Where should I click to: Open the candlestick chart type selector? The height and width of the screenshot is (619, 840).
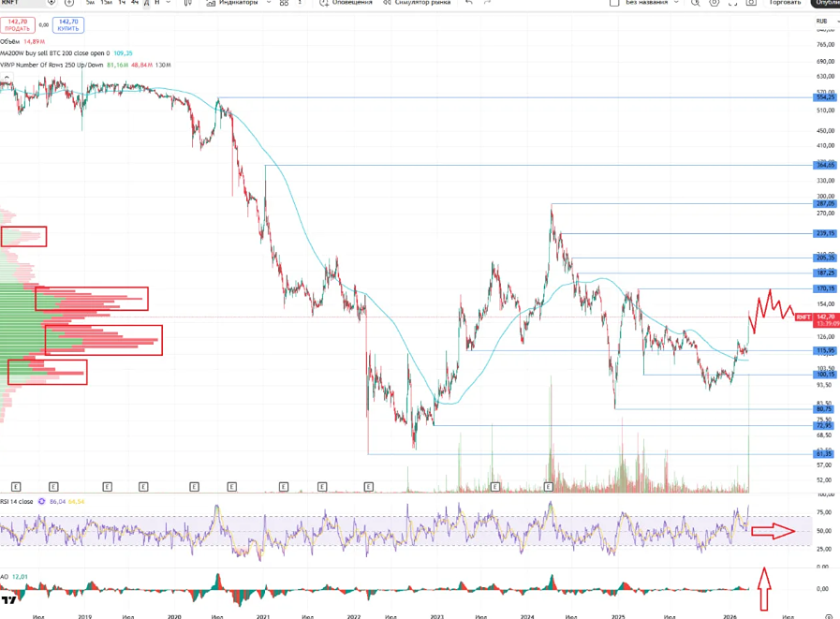click(x=187, y=2)
